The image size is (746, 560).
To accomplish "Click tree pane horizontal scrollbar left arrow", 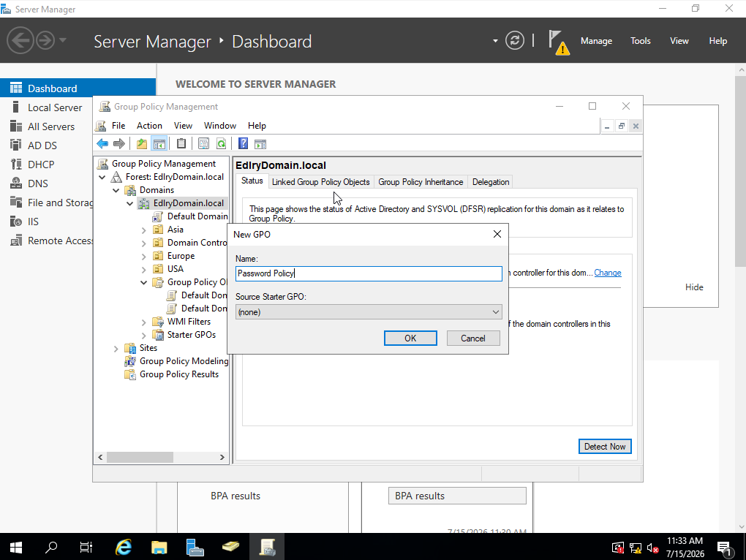I will coord(100,458).
